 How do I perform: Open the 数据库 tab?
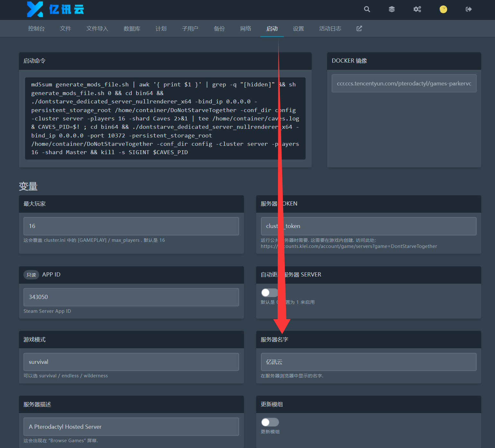click(x=132, y=29)
